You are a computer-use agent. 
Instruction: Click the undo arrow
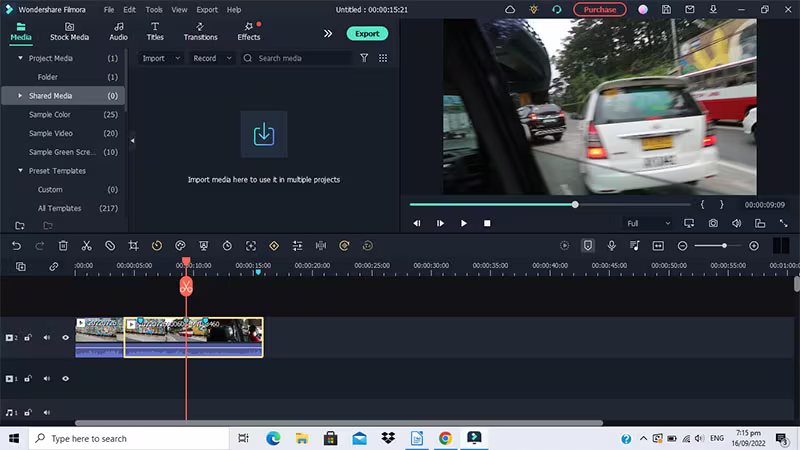[16, 245]
